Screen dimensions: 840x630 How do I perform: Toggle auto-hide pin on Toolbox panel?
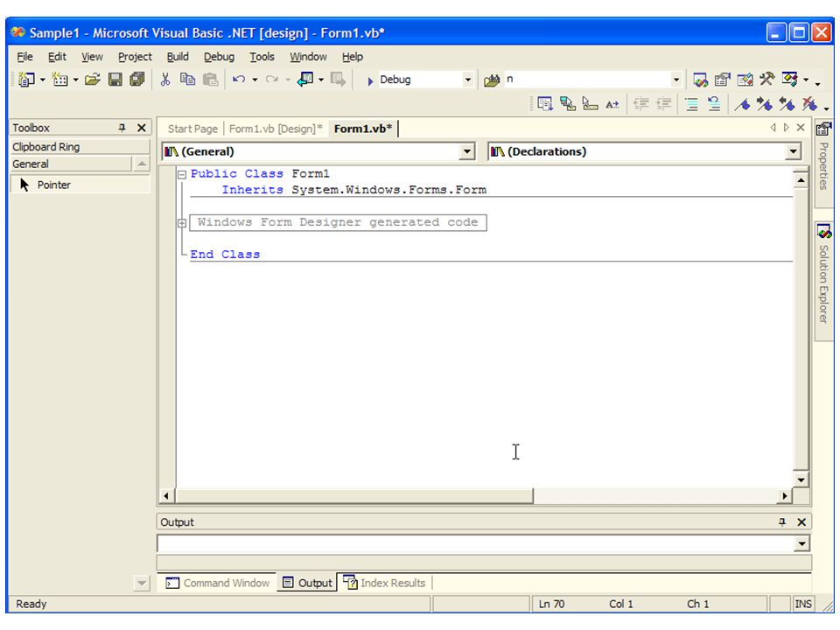click(x=122, y=128)
